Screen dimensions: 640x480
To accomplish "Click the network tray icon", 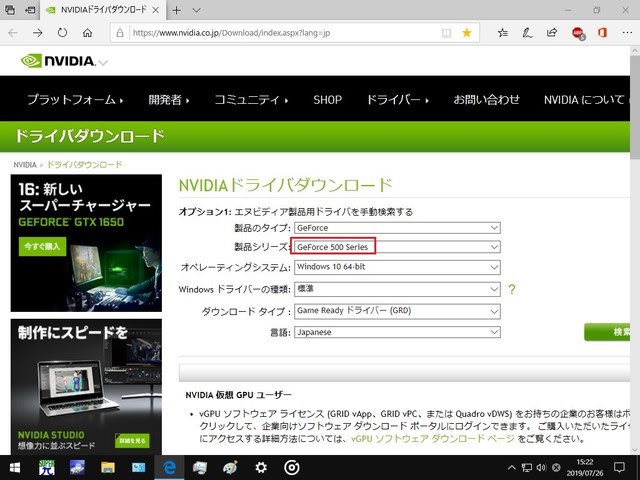I will [x=527, y=467].
